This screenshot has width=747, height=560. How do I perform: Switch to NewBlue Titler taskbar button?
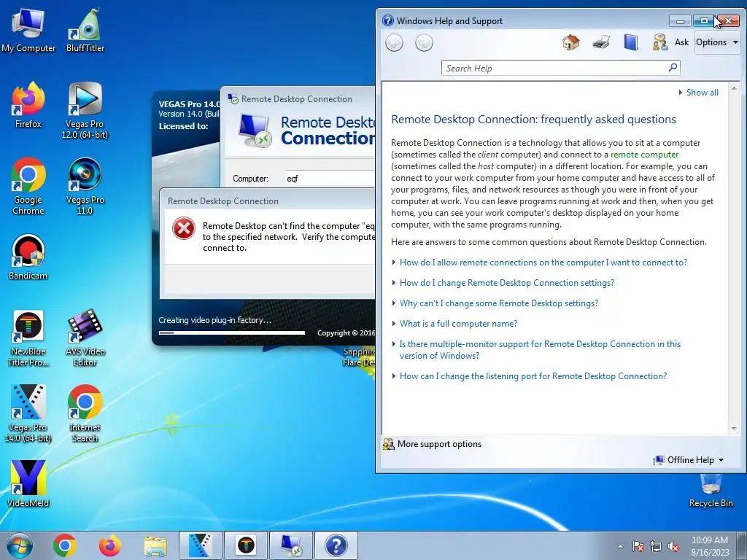246,545
